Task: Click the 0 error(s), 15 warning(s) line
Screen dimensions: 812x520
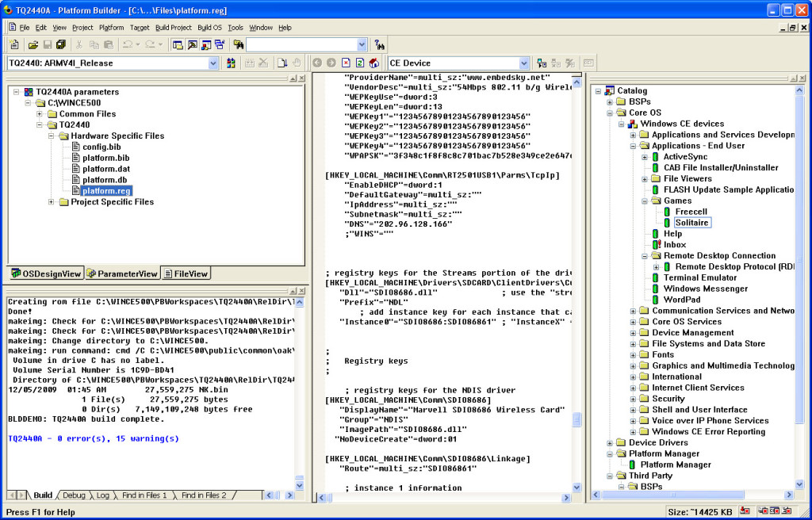Action: coord(94,438)
